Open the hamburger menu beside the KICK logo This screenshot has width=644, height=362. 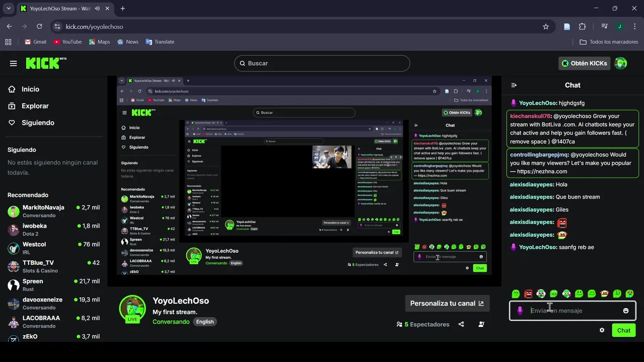[14, 63]
